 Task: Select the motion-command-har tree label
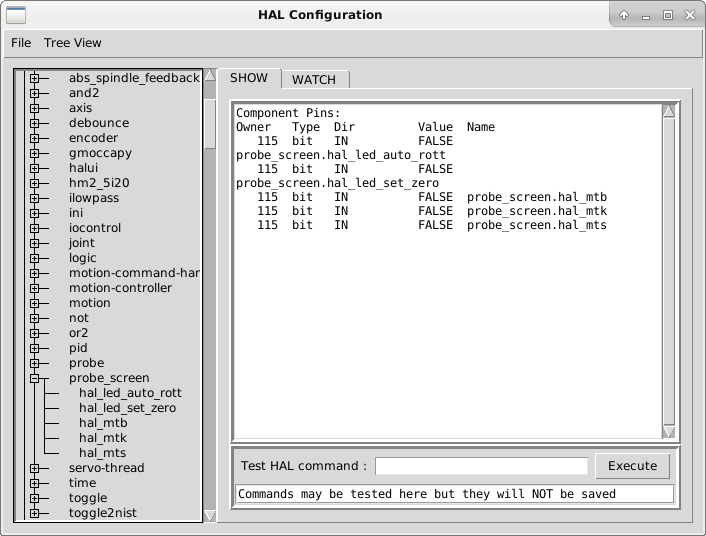click(134, 273)
